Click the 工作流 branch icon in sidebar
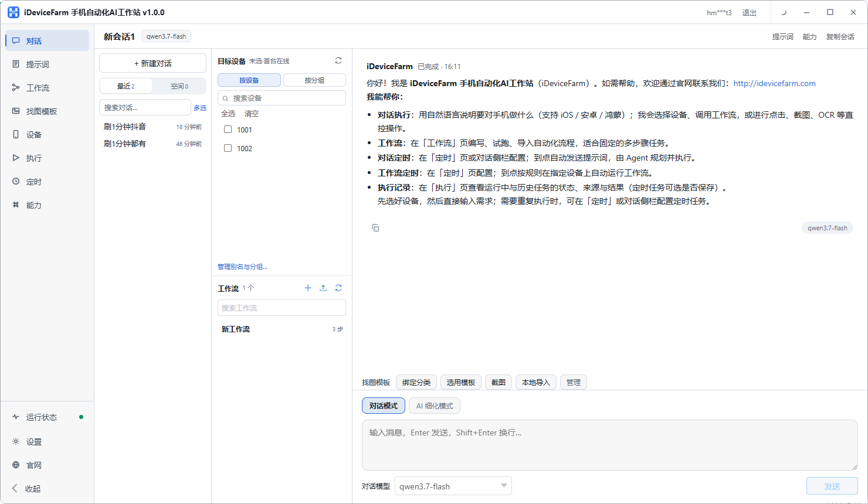 pos(16,88)
